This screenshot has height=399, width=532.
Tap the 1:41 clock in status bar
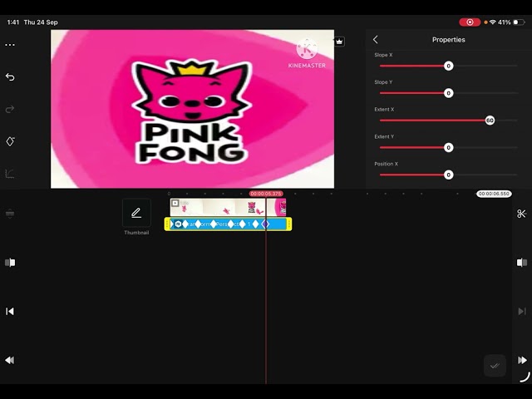pos(13,22)
